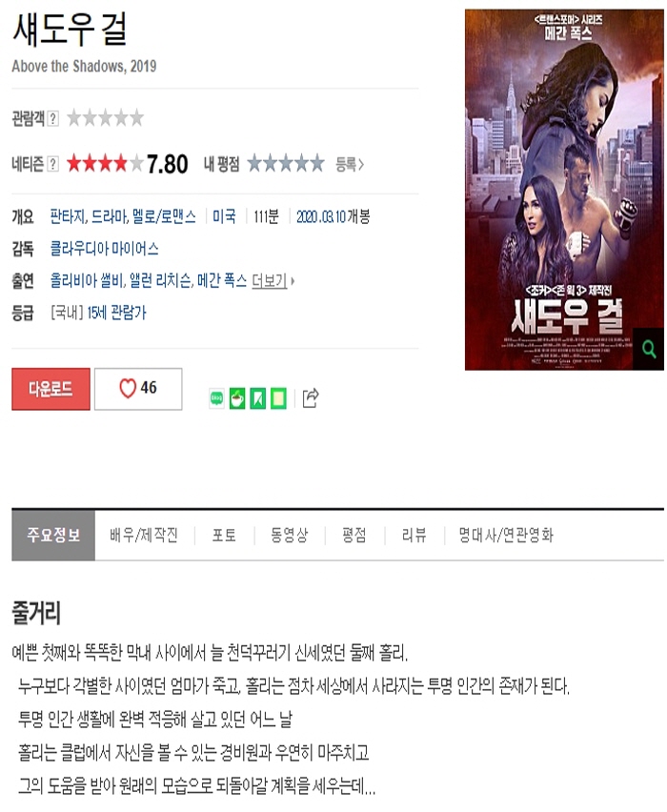The height and width of the screenshot is (812, 667).
Task: Select the 평점 tab
Action: (x=354, y=535)
